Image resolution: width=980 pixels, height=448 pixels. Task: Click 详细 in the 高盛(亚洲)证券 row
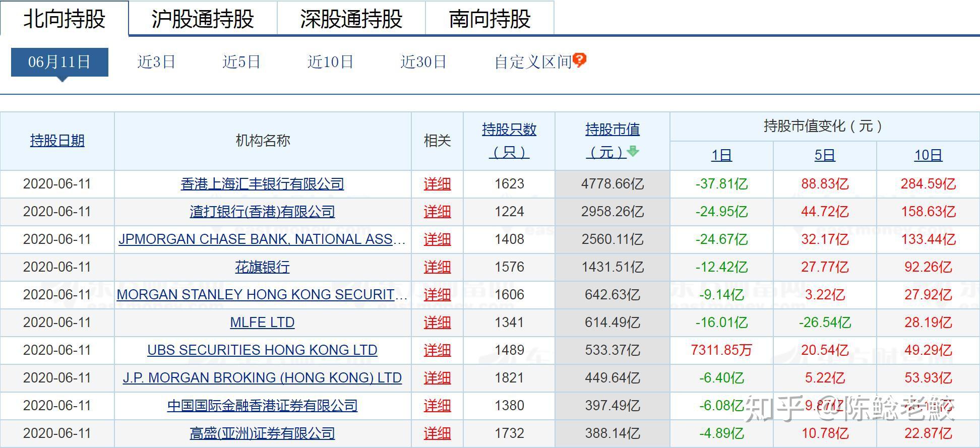point(437,433)
